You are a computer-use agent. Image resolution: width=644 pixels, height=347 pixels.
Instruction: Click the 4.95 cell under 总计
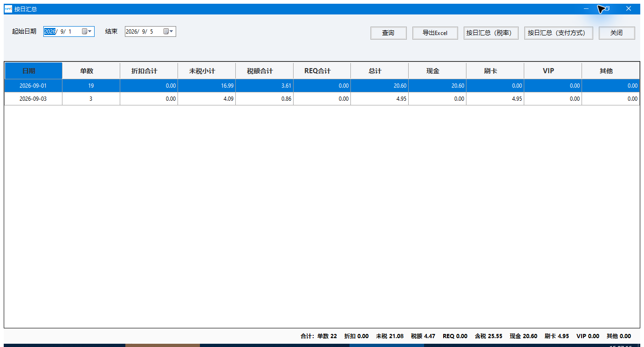(379, 99)
